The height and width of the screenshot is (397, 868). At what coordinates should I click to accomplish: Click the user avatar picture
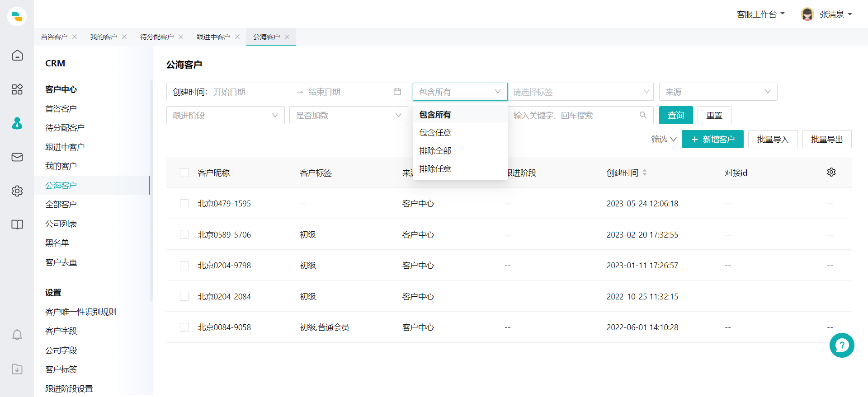pyautogui.click(x=807, y=14)
